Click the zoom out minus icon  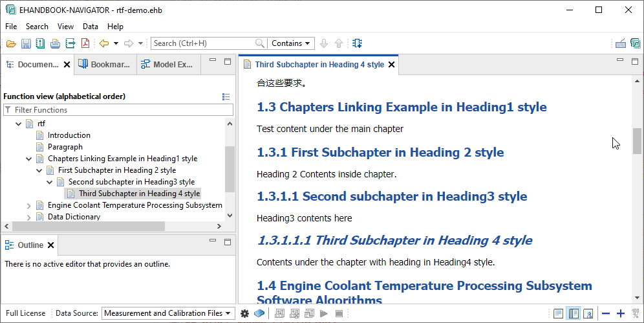[606, 313]
